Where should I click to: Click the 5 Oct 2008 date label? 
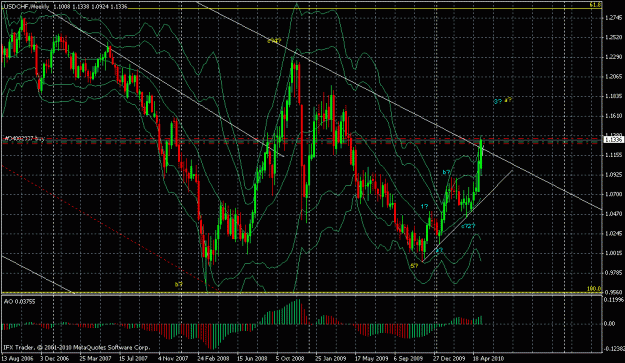(290, 358)
